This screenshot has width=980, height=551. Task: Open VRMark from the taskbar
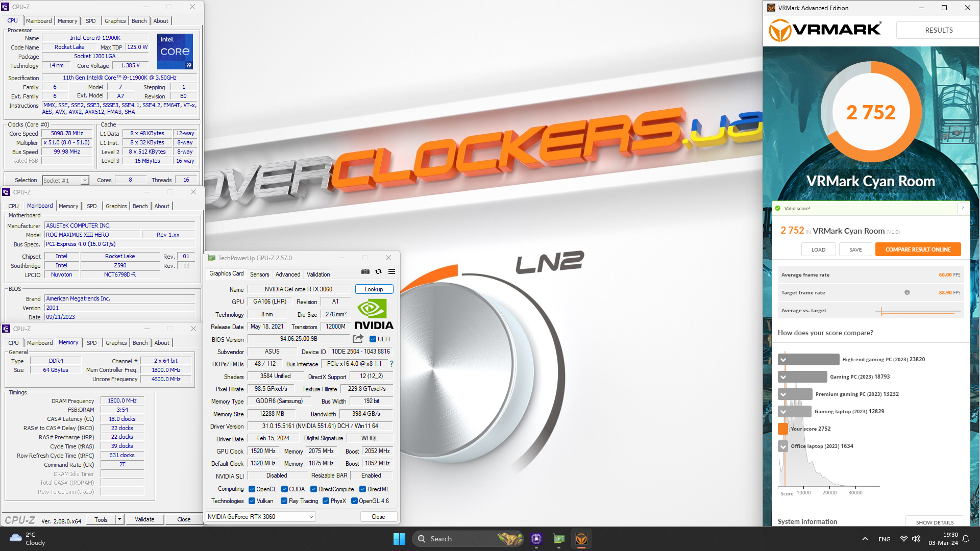click(x=581, y=539)
